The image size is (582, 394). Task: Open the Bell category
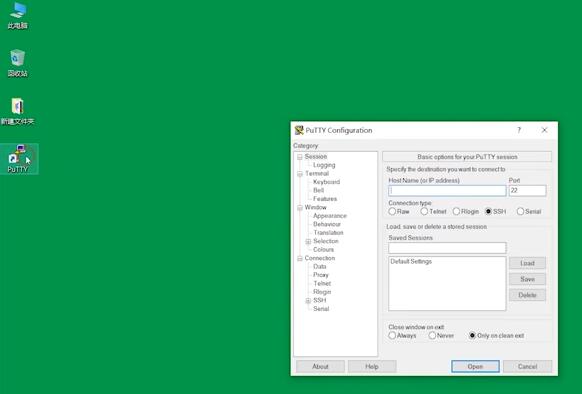point(318,190)
